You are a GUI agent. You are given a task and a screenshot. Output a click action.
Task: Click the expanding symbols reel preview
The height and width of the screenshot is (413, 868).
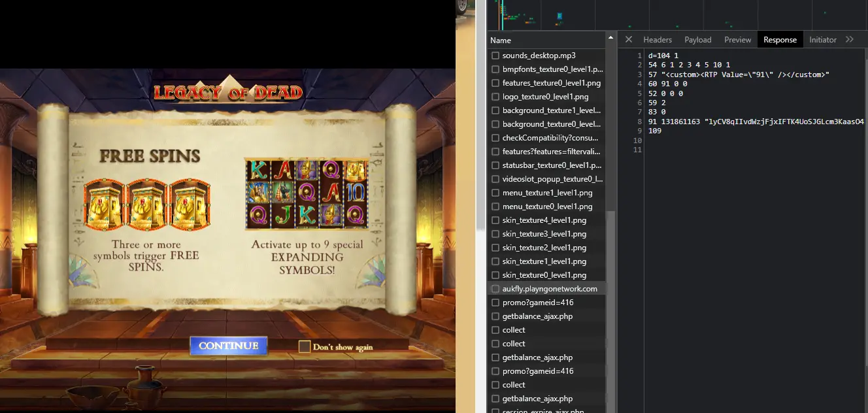(307, 193)
